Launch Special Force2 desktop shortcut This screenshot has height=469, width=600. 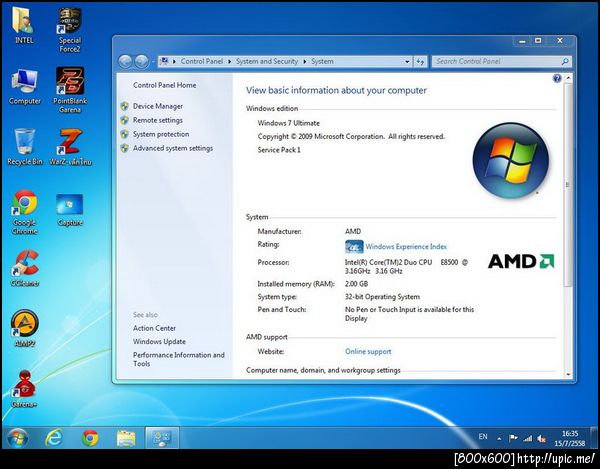(70, 29)
